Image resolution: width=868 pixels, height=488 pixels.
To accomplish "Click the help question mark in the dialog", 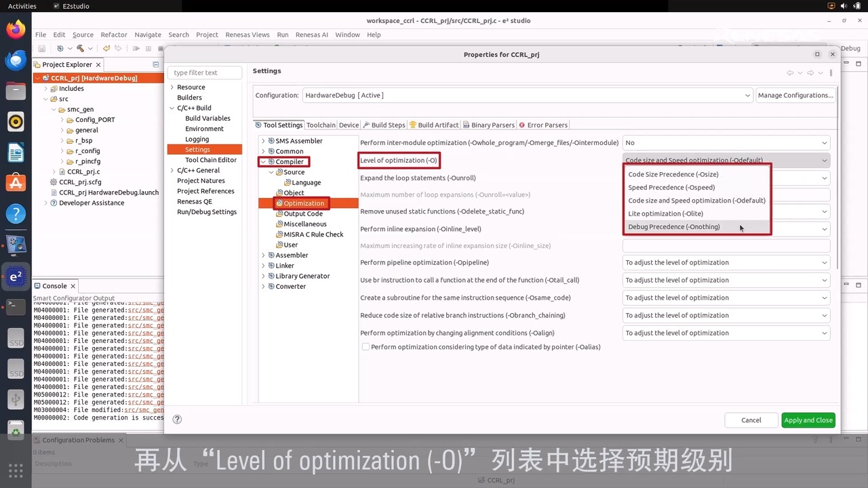I will pos(177,419).
